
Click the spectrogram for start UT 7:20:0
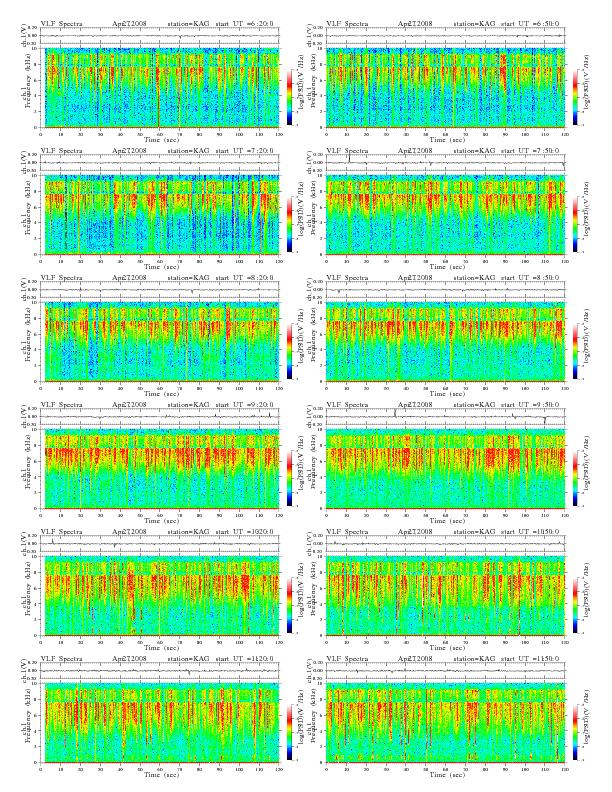(x=160, y=215)
